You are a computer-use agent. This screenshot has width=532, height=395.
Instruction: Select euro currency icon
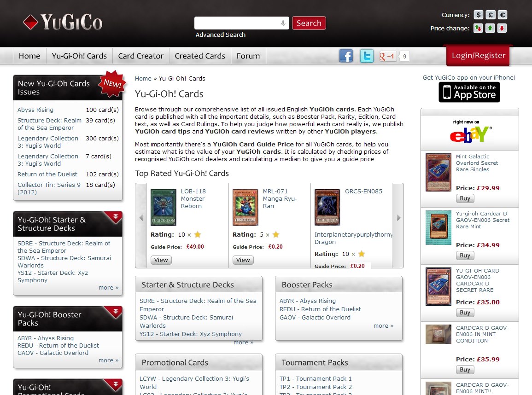(x=503, y=15)
